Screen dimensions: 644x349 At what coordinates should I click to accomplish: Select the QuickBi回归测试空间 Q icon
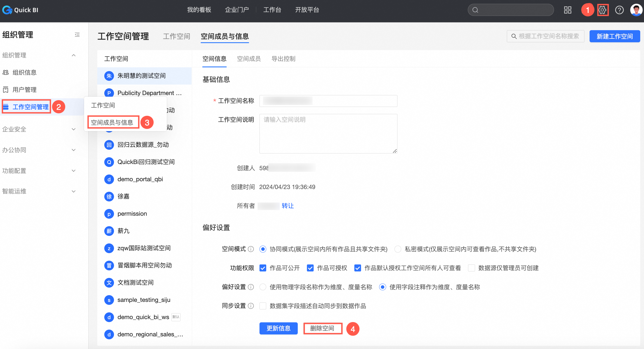tap(109, 162)
